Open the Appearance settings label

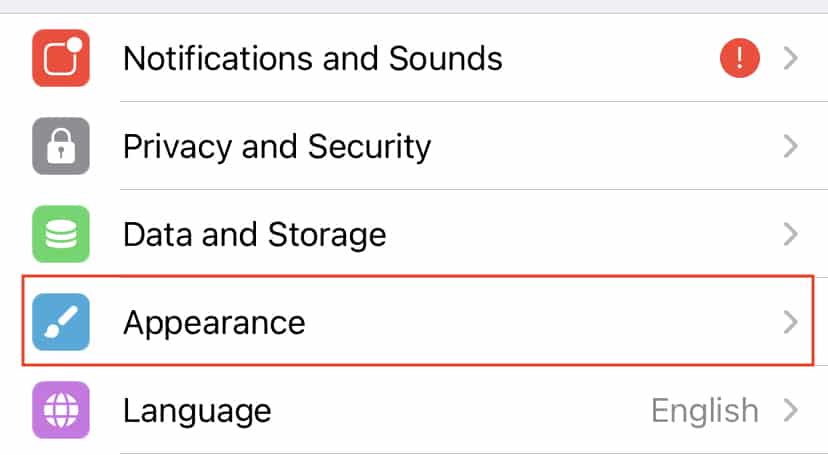(x=214, y=323)
